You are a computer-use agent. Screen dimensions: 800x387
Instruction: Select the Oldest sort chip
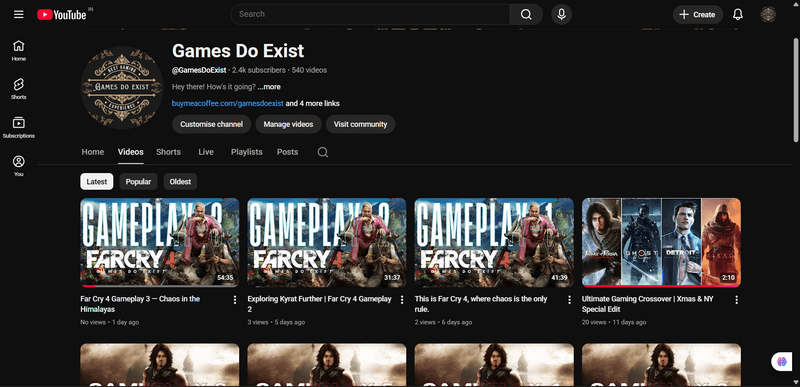[x=180, y=182]
